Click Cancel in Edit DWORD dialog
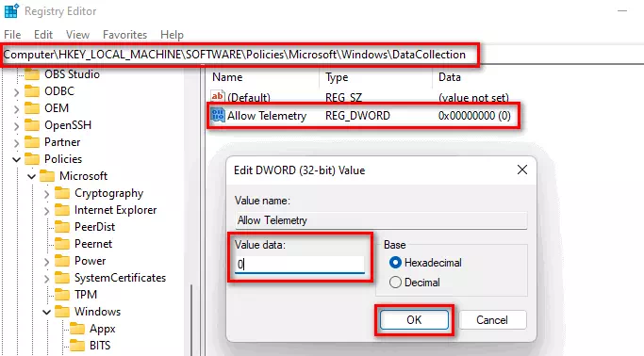The width and height of the screenshot is (644, 356). [x=492, y=320]
